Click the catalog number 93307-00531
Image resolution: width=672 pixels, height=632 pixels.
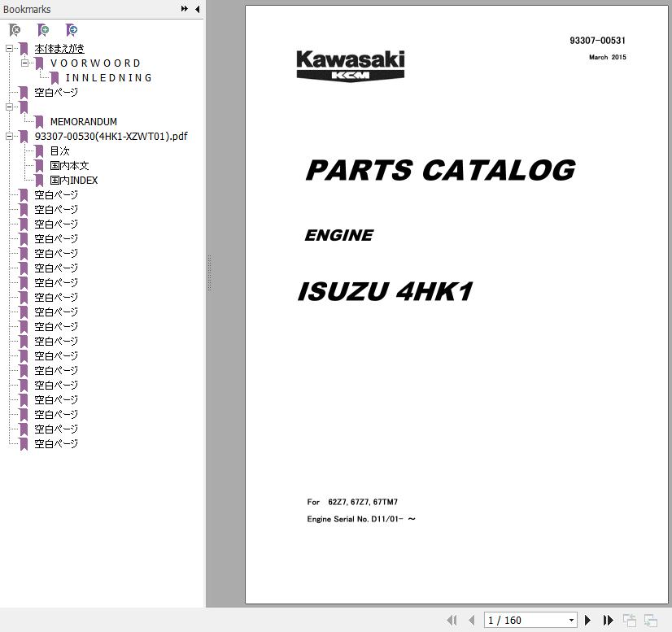tap(597, 41)
